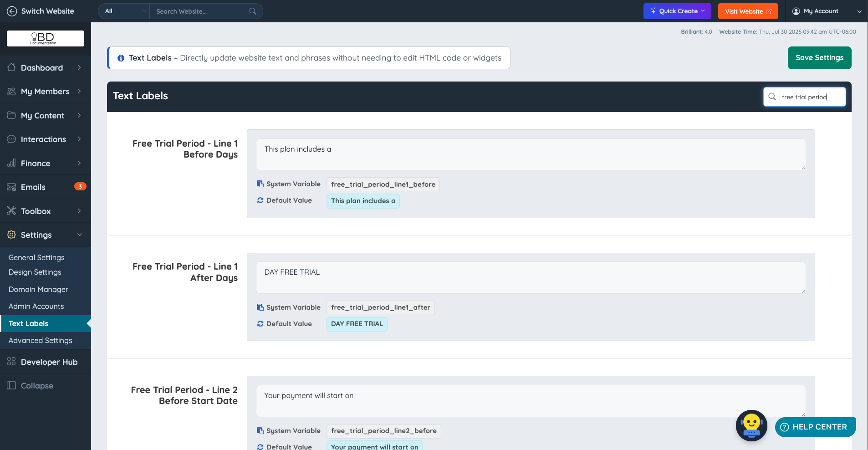
Task: Open the All search filter dropdown
Action: tap(124, 11)
